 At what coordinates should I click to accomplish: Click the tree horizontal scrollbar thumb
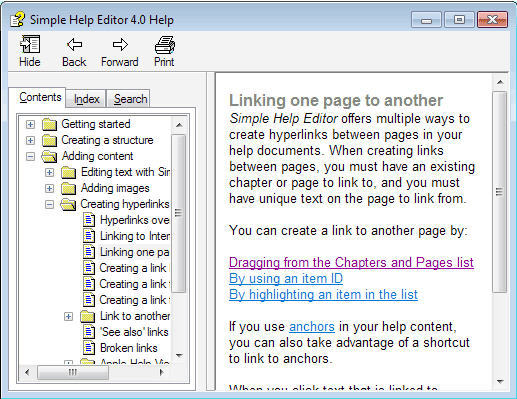pos(73,372)
